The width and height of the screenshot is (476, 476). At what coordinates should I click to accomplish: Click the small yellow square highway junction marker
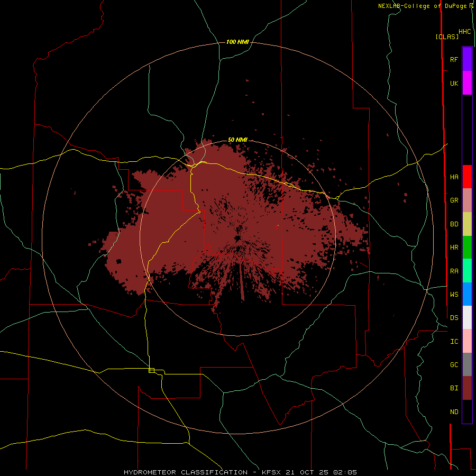[x=151, y=370]
